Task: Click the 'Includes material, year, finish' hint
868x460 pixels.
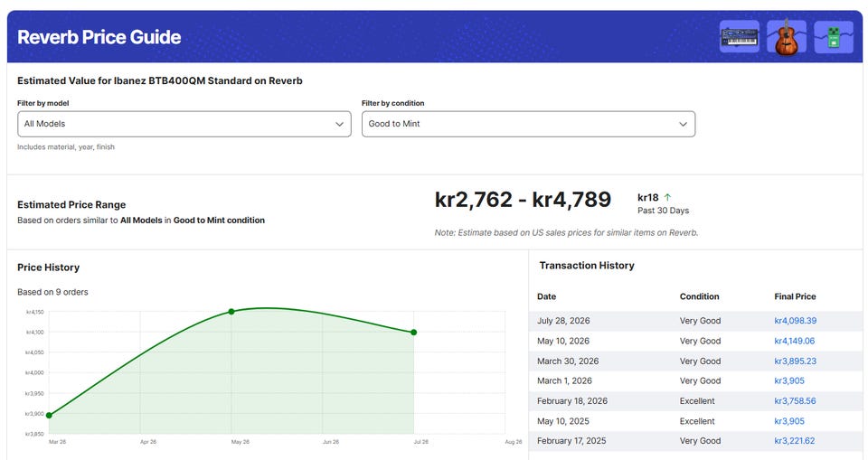Action: click(66, 146)
